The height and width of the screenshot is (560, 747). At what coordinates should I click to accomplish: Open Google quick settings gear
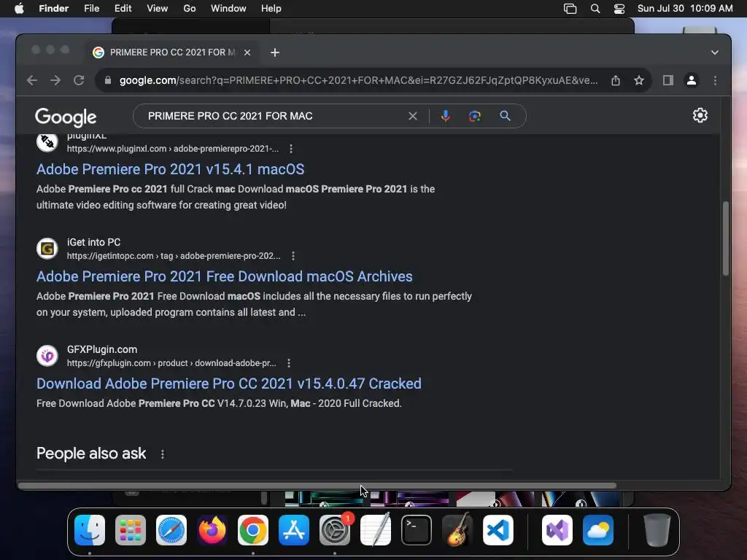(x=700, y=115)
